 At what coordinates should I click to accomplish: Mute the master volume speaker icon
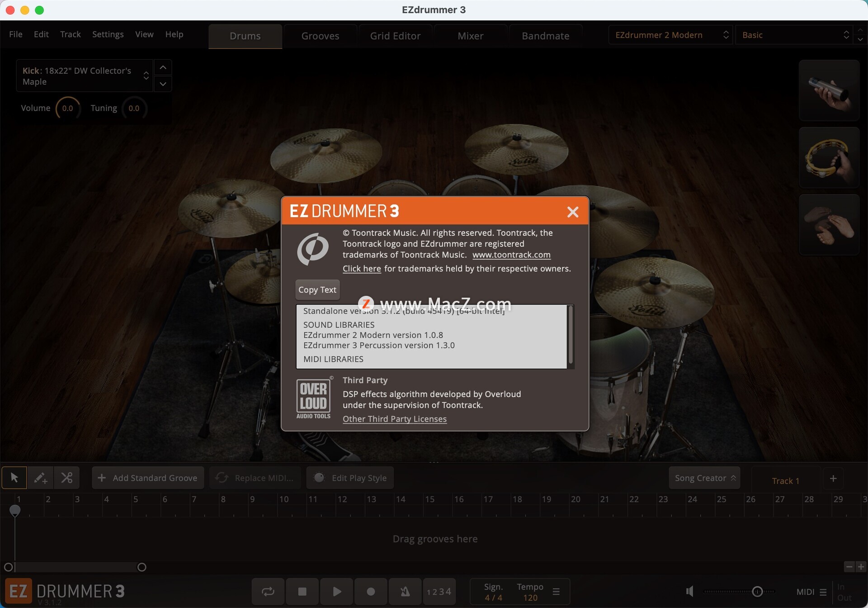pyautogui.click(x=690, y=591)
